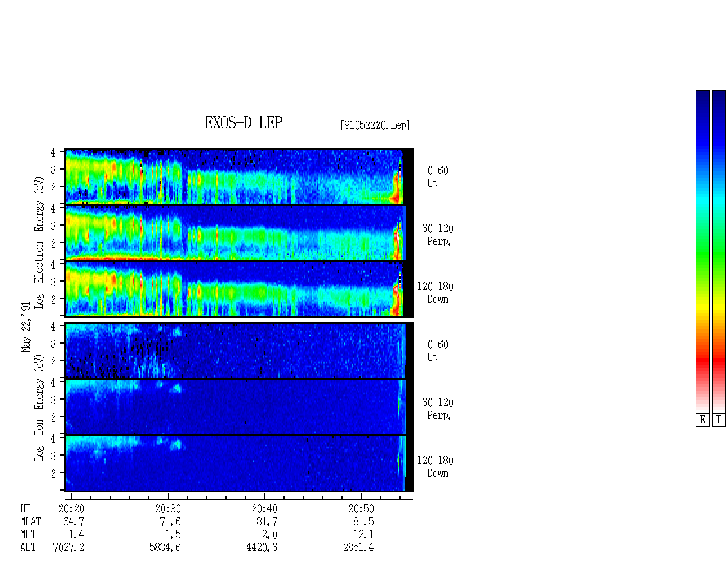Open the ion 0-60 Up spectrogram panel
Screen dimensions: 728x564
[x=239, y=351]
